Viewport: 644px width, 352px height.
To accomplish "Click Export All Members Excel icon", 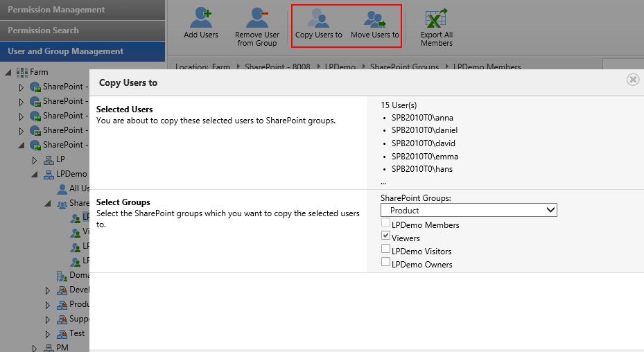I will (436, 19).
